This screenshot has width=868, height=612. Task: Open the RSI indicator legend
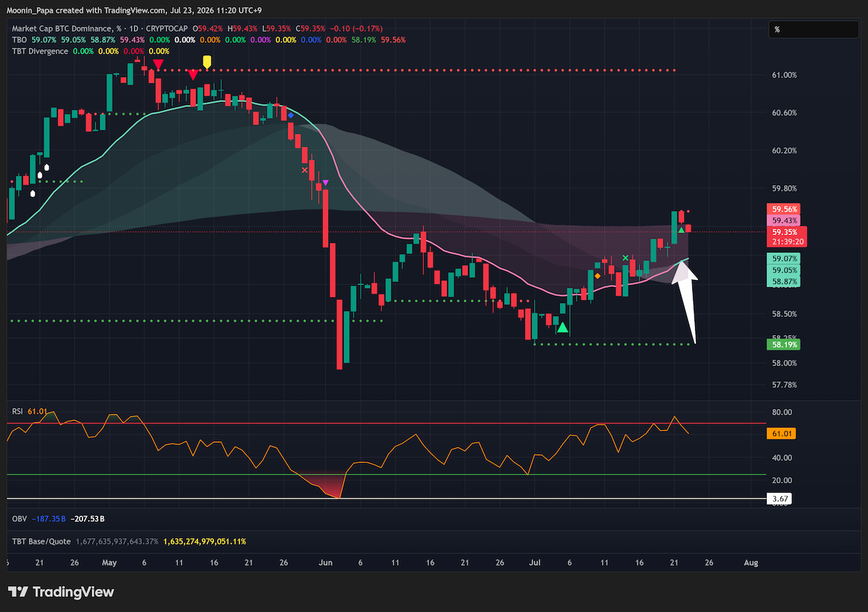click(x=17, y=411)
